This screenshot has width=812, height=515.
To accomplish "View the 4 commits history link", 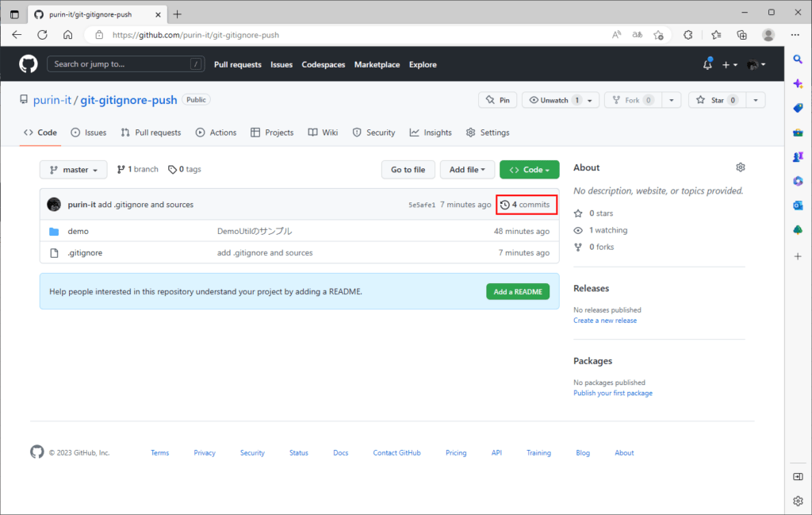I will tap(526, 205).
